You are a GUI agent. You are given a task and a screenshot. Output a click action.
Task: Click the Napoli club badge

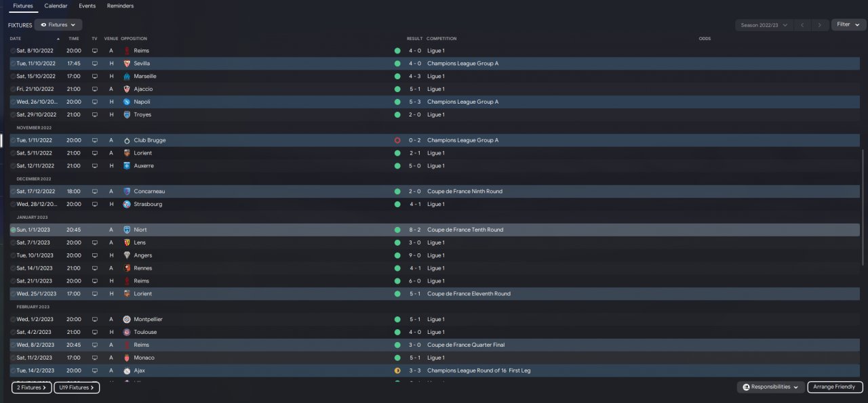(127, 102)
